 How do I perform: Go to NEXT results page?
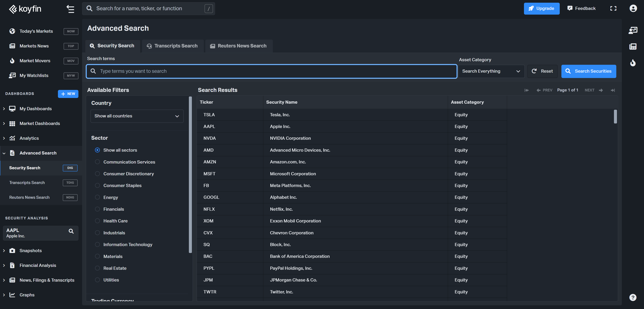coord(593,90)
